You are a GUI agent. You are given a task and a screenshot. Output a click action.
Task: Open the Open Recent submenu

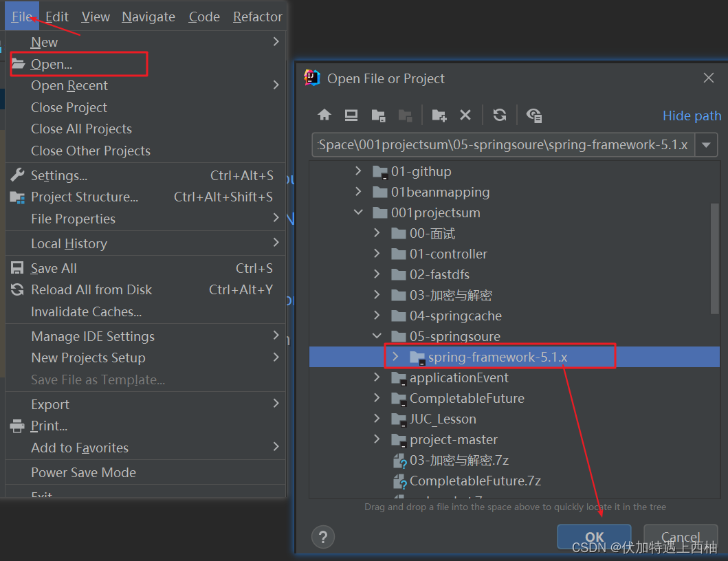145,85
